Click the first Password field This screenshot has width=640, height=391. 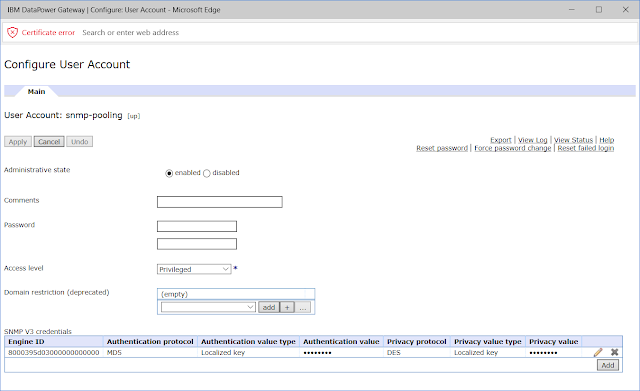197,226
